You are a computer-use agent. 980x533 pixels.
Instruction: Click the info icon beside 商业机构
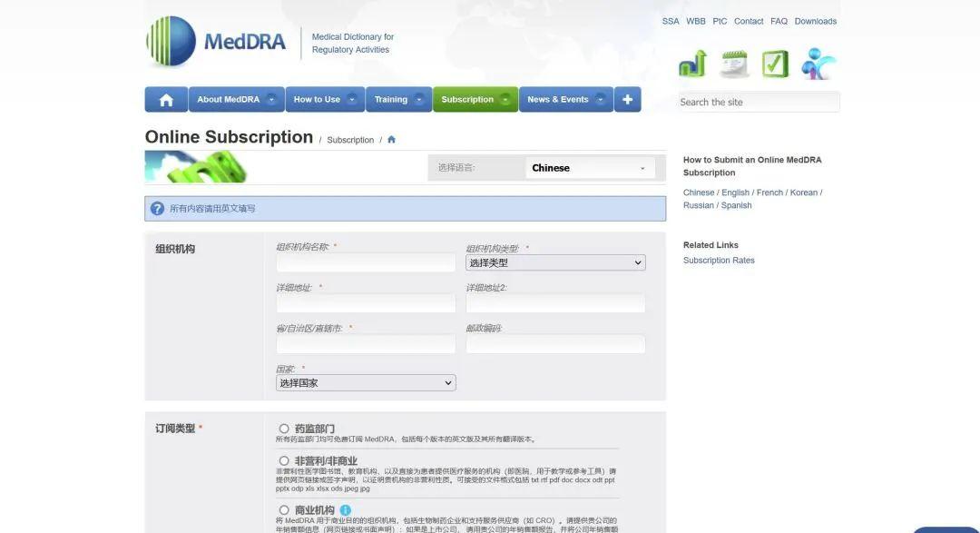tap(344, 509)
